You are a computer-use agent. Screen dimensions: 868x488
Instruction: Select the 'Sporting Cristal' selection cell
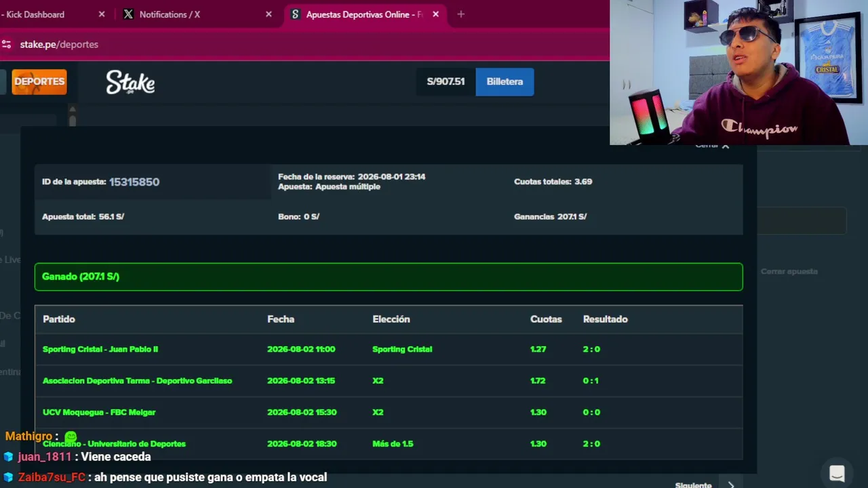coord(402,349)
